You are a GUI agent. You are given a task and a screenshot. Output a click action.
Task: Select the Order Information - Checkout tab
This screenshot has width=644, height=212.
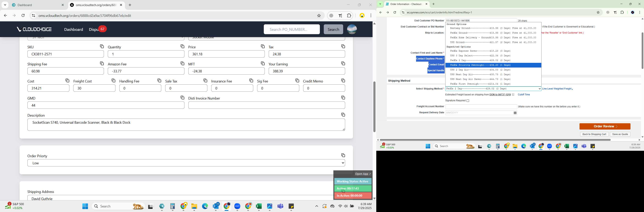tap(406, 4)
